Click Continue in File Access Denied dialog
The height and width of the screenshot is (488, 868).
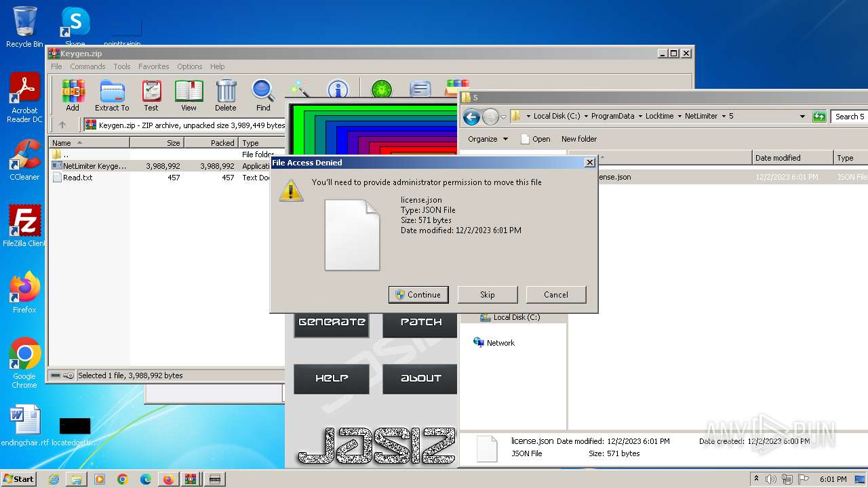[x=418, y=295]
